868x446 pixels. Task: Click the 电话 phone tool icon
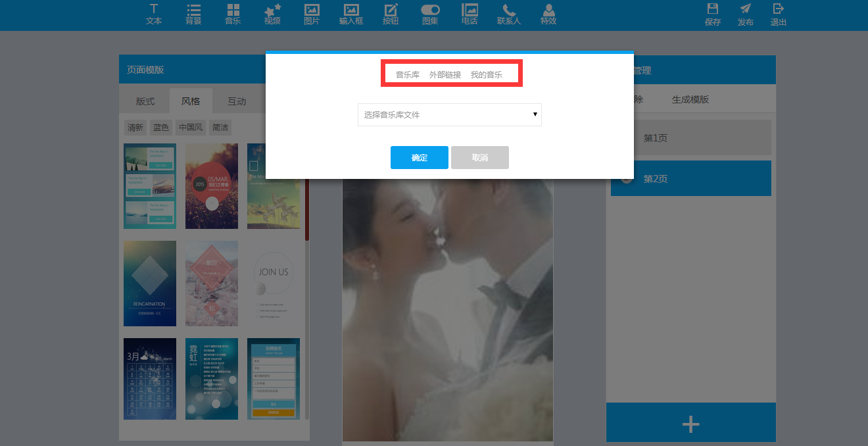tap(470, 14)
